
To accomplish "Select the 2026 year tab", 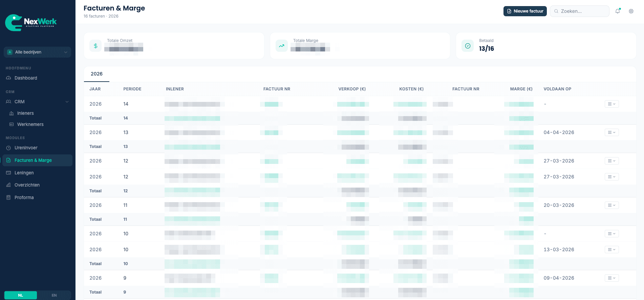I will click(96, 74).
